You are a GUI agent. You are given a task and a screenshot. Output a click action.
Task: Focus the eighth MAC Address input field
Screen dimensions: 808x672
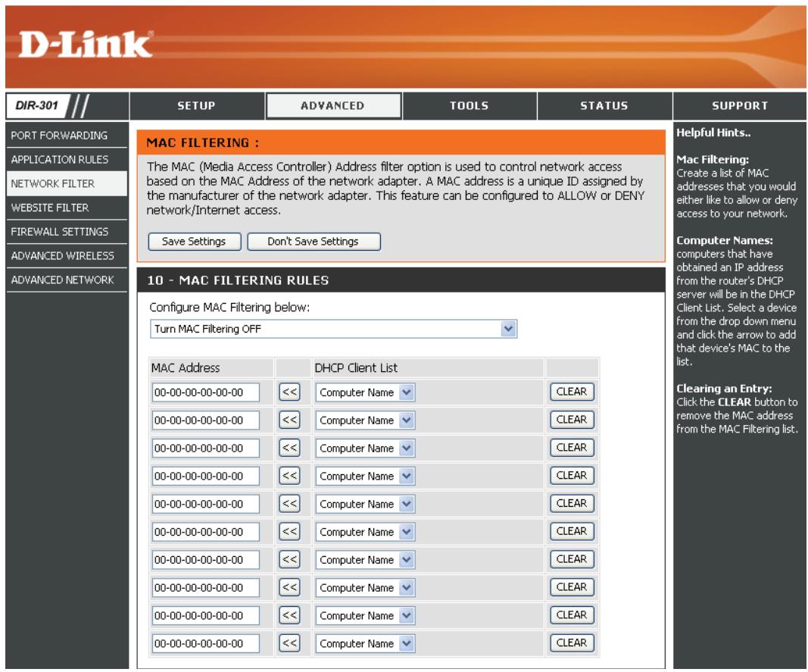(x=205, y=587)
